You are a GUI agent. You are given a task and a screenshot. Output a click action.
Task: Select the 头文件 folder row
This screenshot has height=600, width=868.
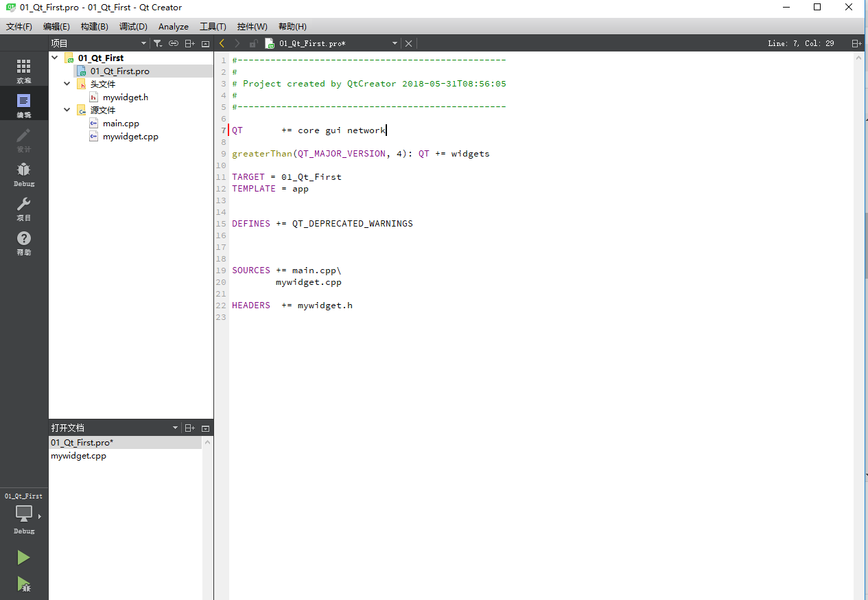coord(103,84)
